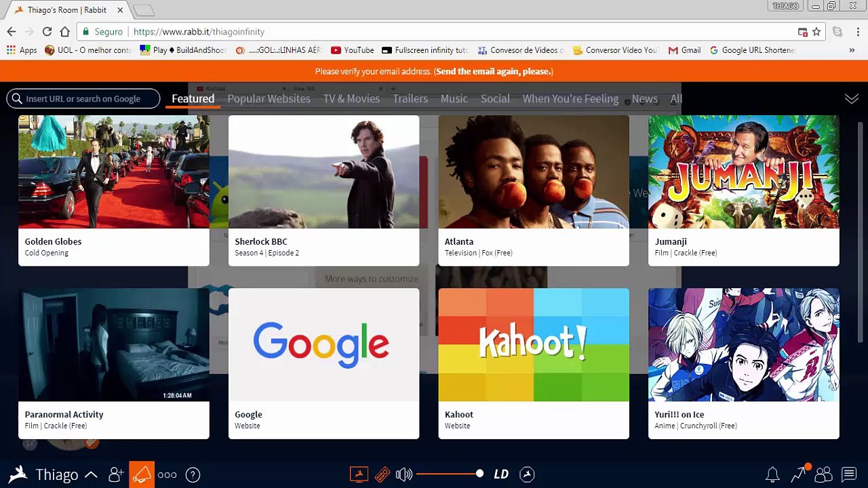Close the Thiago's Room Rabbit tab
Image resolution: width=868 pixels, height=488 pixels.
121,10
